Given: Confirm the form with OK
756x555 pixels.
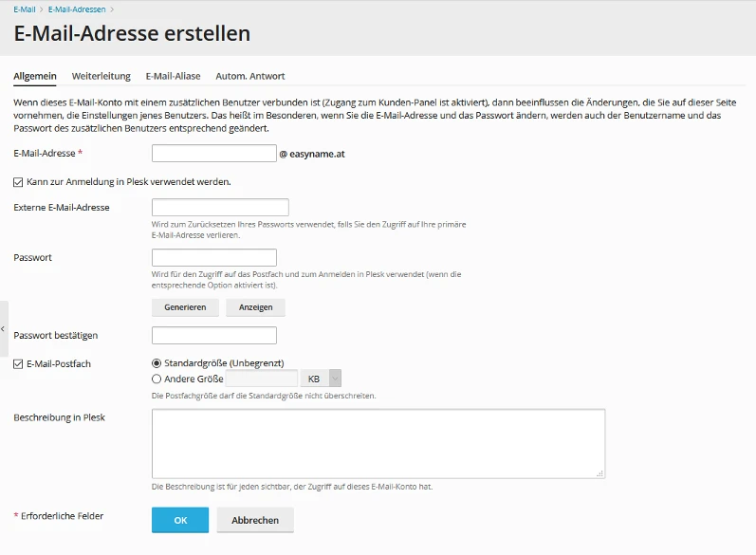Looking at the screenshot, I should pos(180,520).
